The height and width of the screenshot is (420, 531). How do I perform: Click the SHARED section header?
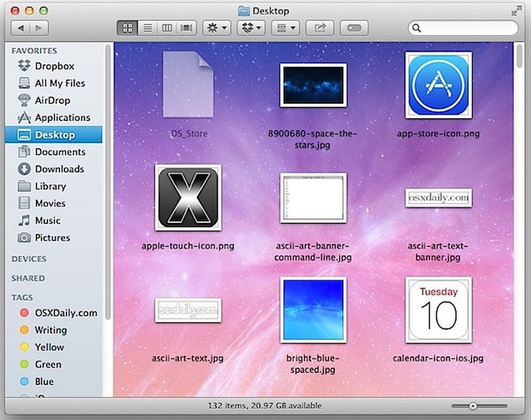28,279
